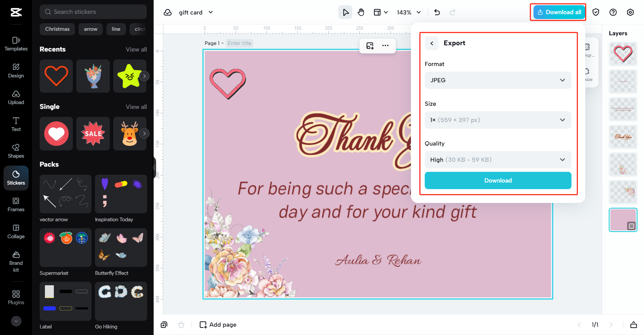
Task: Toggle the hand pan tool
Action: [361, 12]
